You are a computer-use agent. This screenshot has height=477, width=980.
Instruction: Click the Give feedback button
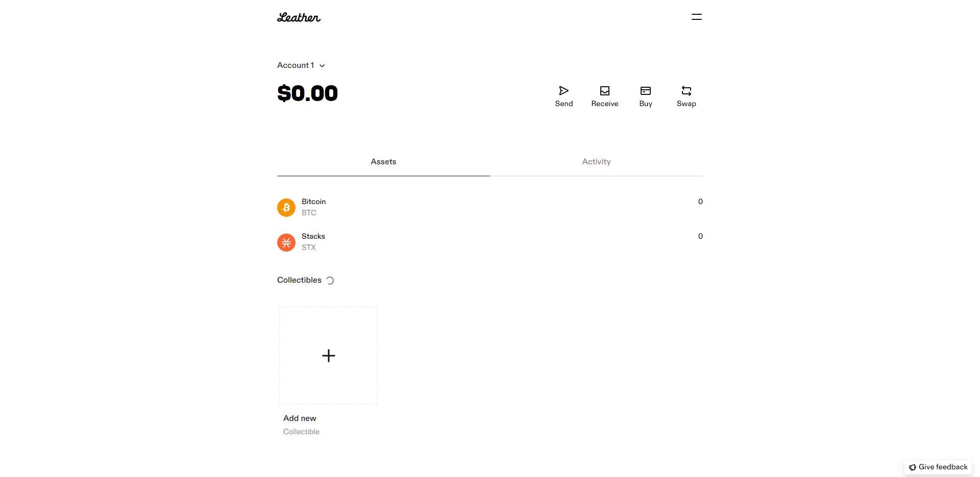[x=938, y=467]
